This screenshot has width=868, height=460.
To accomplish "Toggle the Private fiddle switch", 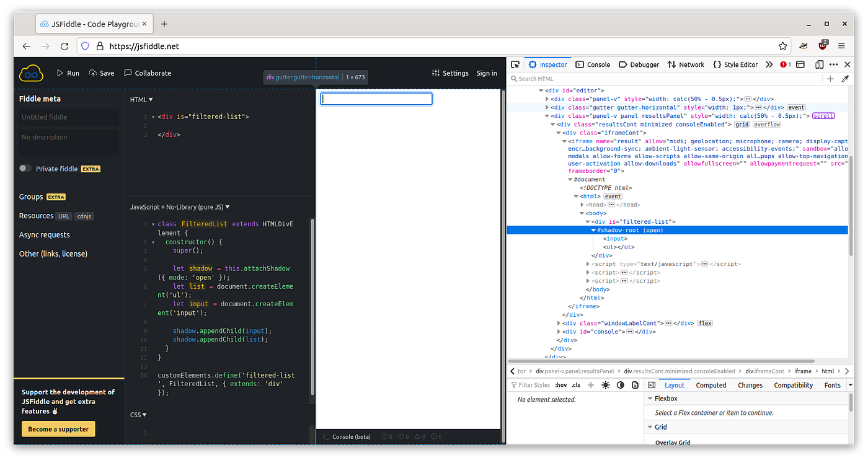I will (x=25, y=168).
